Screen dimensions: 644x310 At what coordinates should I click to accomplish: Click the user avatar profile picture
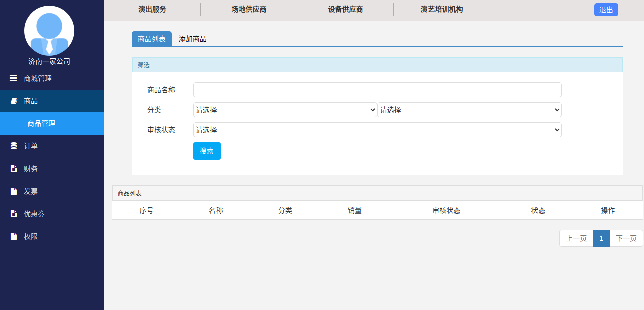coord(49,31)
